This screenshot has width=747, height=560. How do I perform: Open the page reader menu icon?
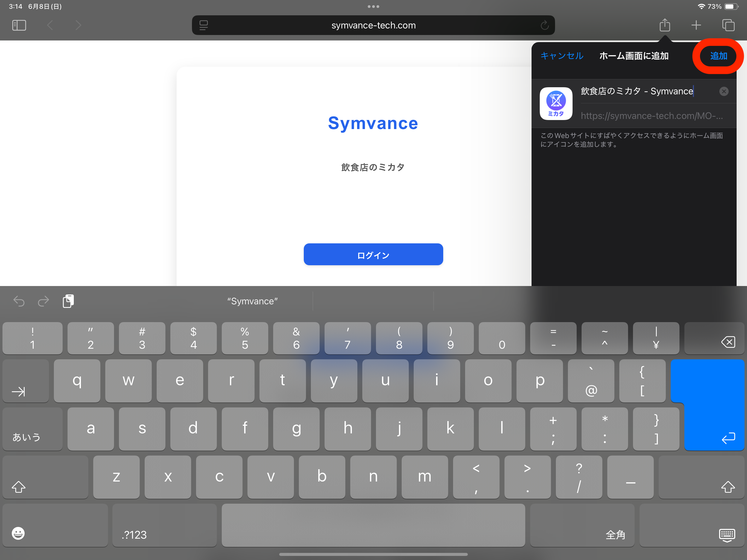204,25
